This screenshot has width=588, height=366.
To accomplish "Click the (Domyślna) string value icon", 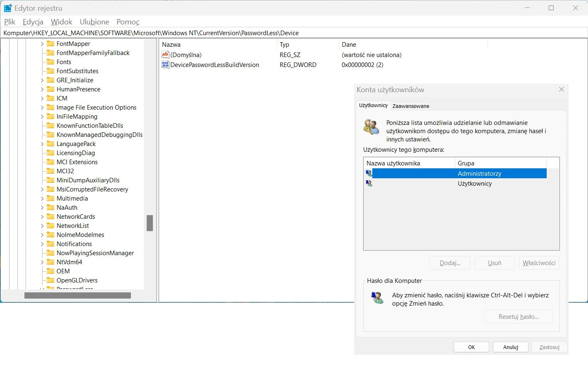I will tap(165, 55).
